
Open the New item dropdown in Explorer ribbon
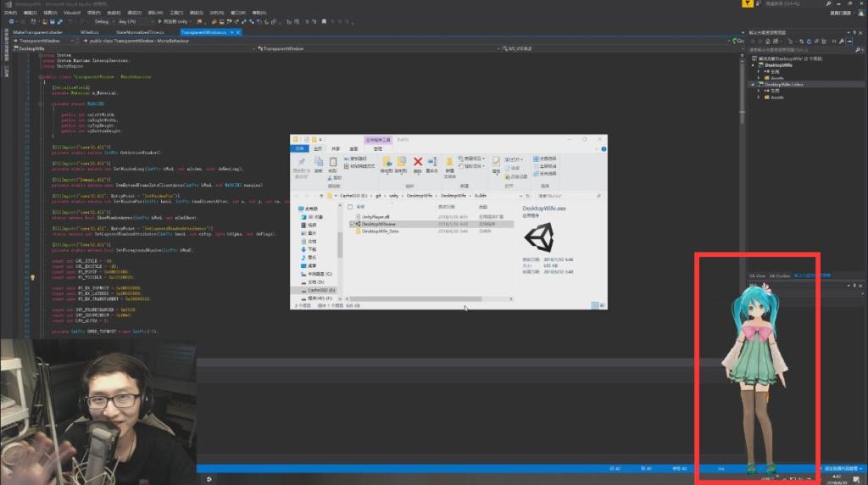click(472, 159)
